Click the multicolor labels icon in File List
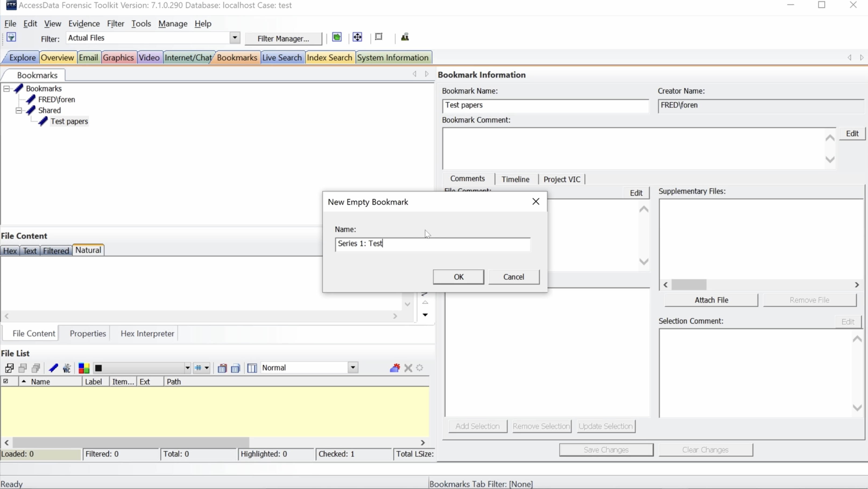The height and width of the screenshot is (489, 868). tap(84, 368)
